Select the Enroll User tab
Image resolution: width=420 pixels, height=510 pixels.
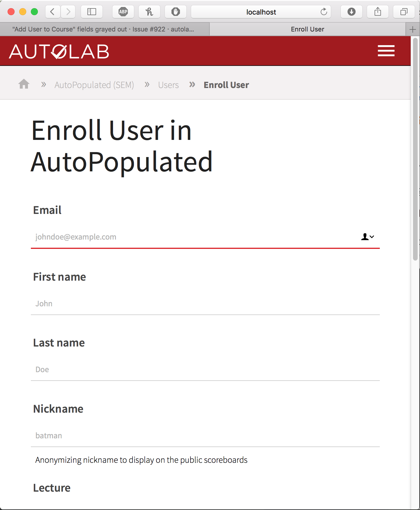pos(307,29)
